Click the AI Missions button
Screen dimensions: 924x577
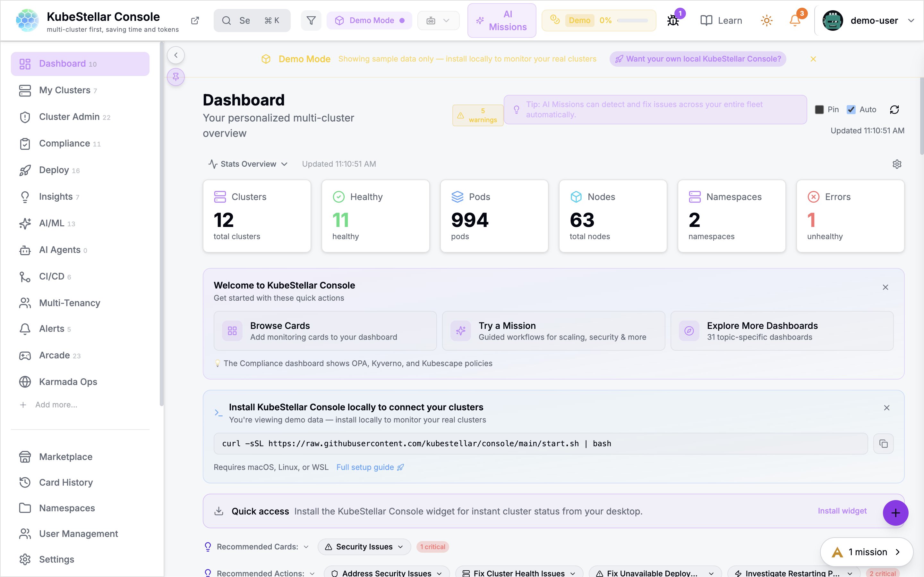[501, 21]
